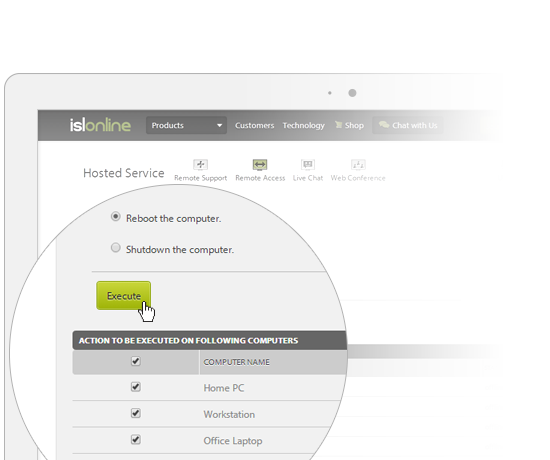Open the Remote Support icon
Viewport: 550px width, 460px height.
pyautogui.click(x=201, y=165)
